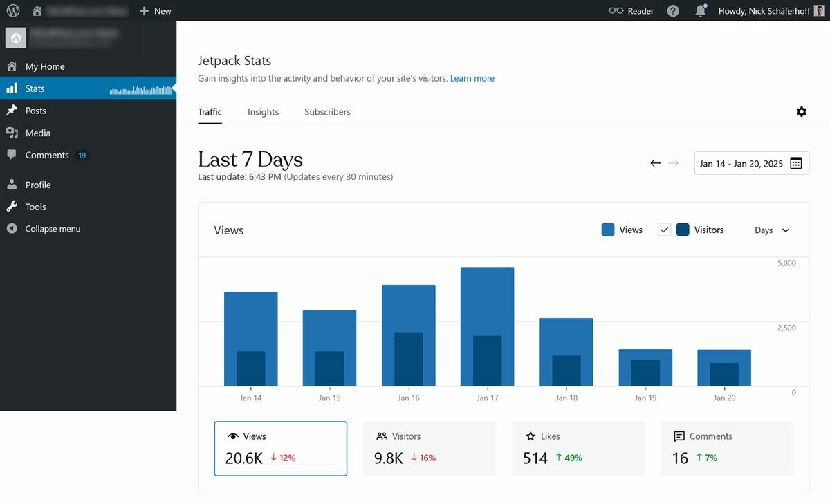This screenshot has width=830, height=504.
Task: Click the back arrow to view previous period
Action: point(654,163)
